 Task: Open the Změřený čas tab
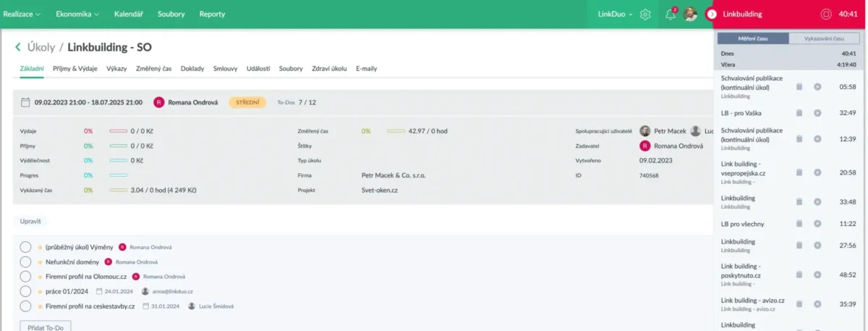pos(153,69)
